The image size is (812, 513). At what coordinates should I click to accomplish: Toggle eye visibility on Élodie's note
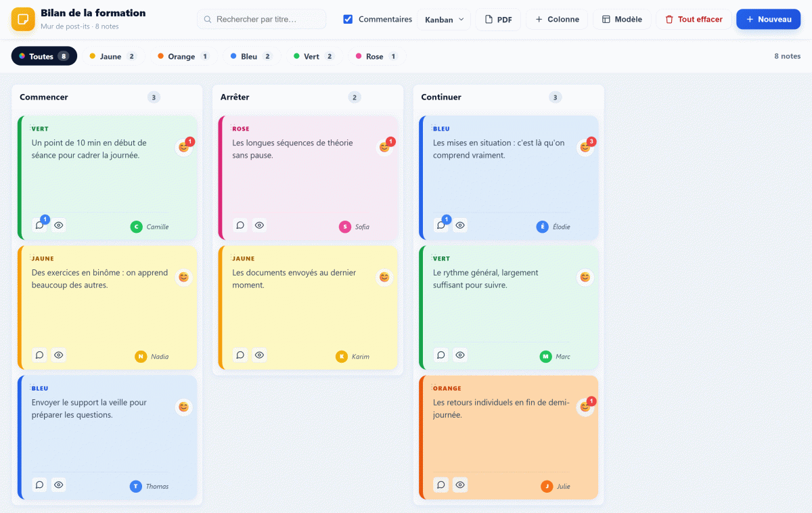461,225
